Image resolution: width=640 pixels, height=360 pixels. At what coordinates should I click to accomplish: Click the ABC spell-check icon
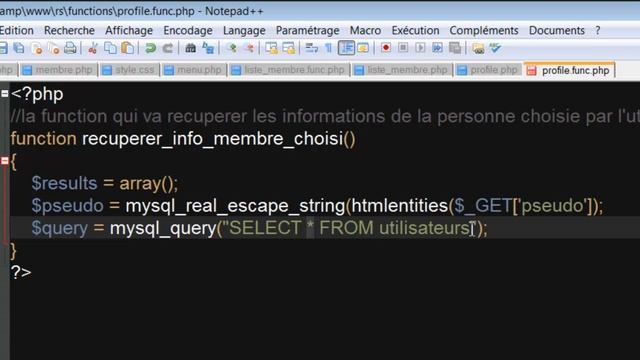click(x=495, y=48)
